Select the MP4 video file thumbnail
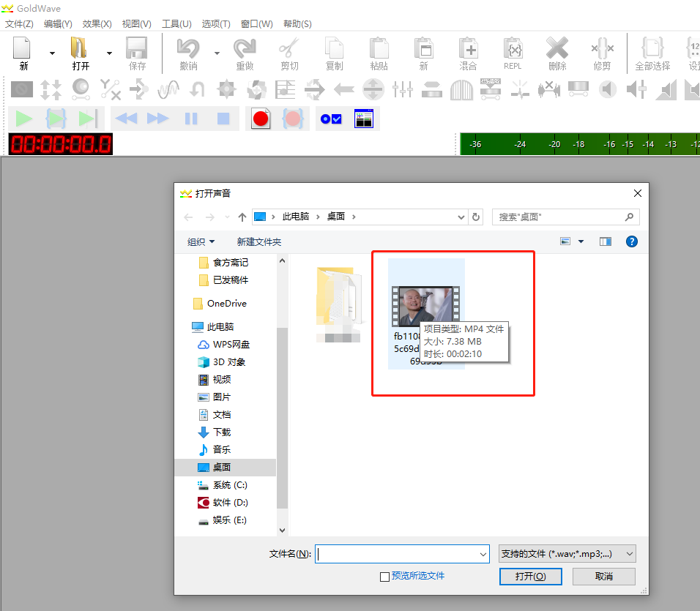This screenshot has width=700, height=611. click(425, 307)
